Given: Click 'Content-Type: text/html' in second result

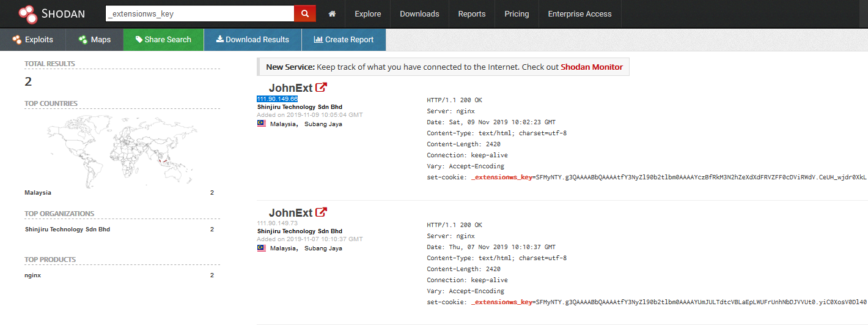Looking at the screenshot, I should coord(471,258).
